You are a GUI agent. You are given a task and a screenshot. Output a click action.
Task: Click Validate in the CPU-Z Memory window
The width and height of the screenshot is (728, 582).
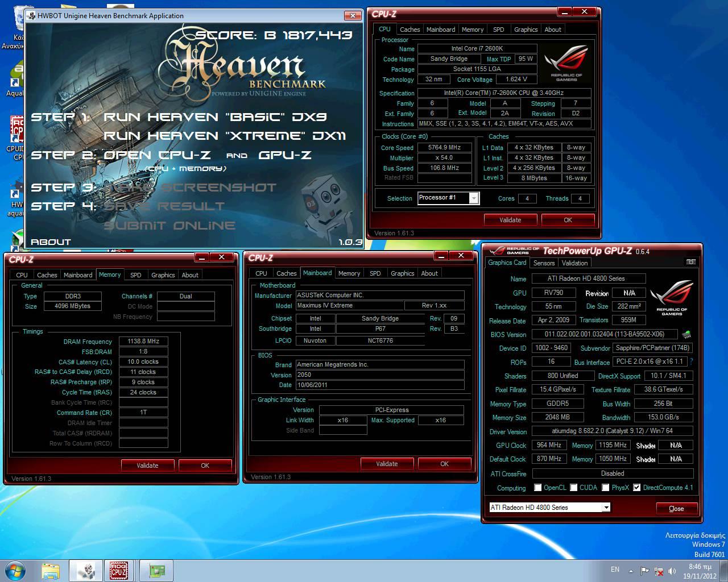147,465
